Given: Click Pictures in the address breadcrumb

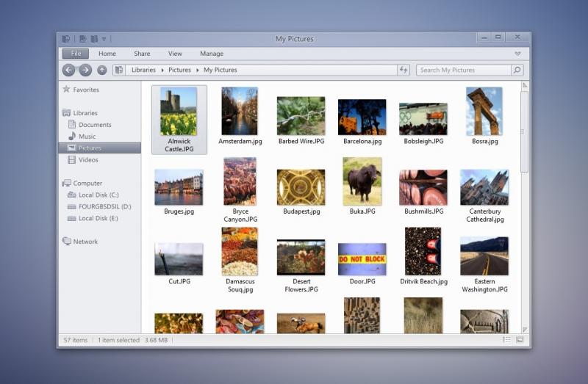Looking at the screenshot, I should pos(179,70).
